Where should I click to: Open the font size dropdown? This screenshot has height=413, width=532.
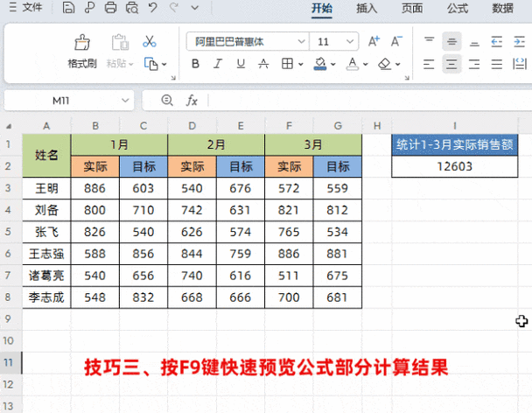(x=349, y=41)
